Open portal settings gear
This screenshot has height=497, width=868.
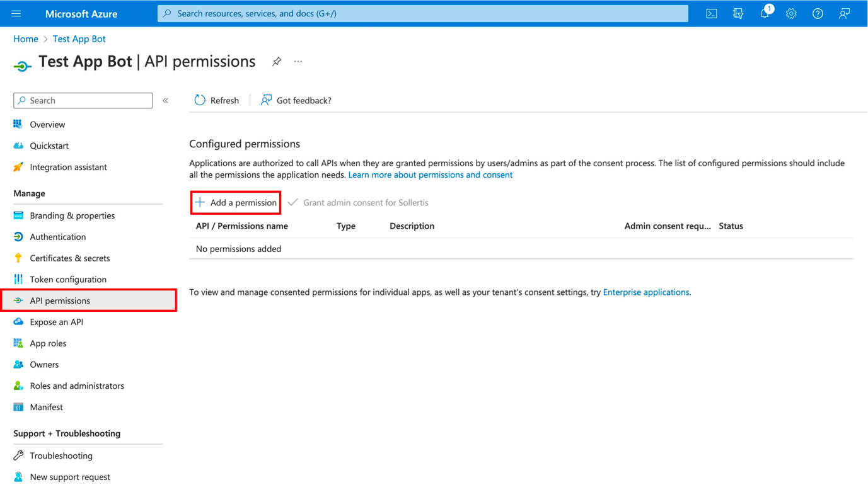(791, 13)
